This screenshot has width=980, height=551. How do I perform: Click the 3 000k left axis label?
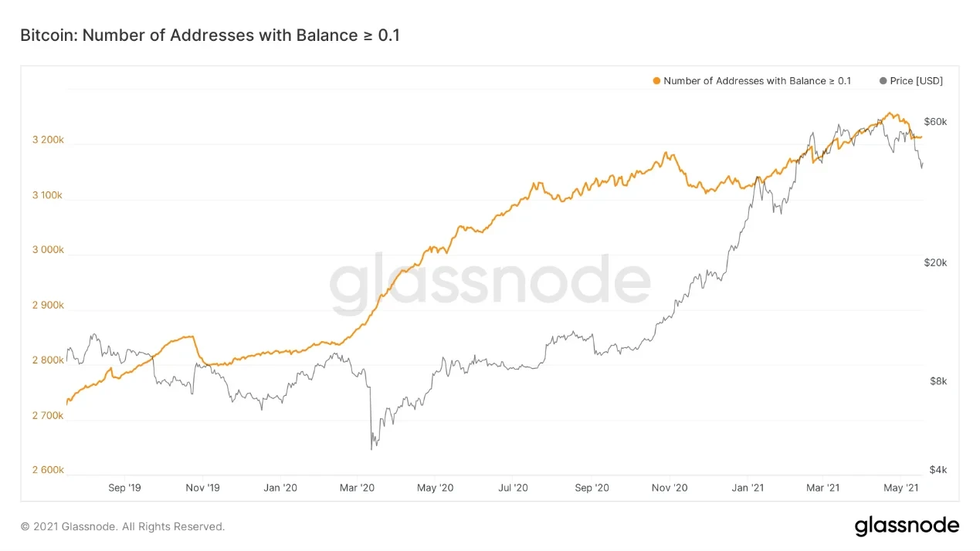coord(48,250)
